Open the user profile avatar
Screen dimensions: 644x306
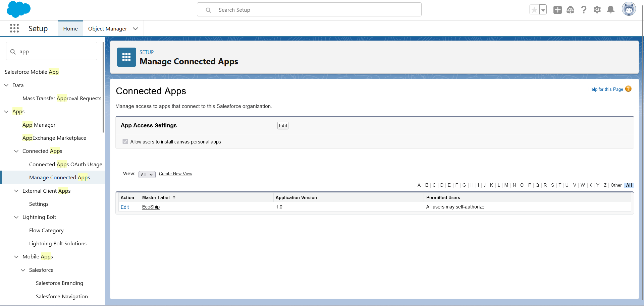(629, 9)
